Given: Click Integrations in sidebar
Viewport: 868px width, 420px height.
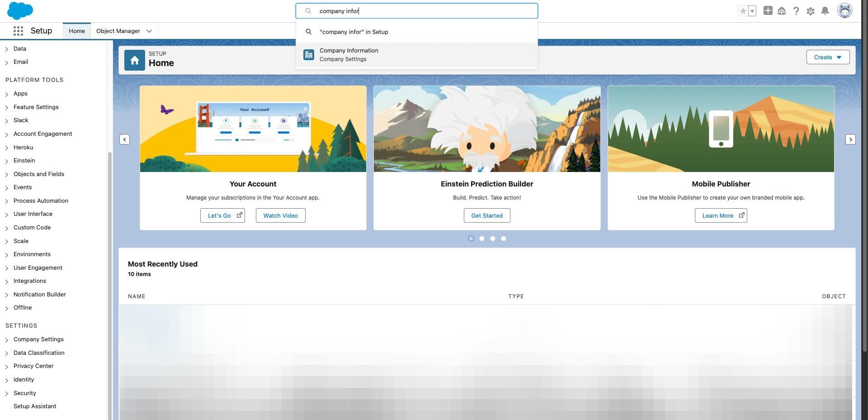Looking at the screenshot, I should tap(30, 281).
